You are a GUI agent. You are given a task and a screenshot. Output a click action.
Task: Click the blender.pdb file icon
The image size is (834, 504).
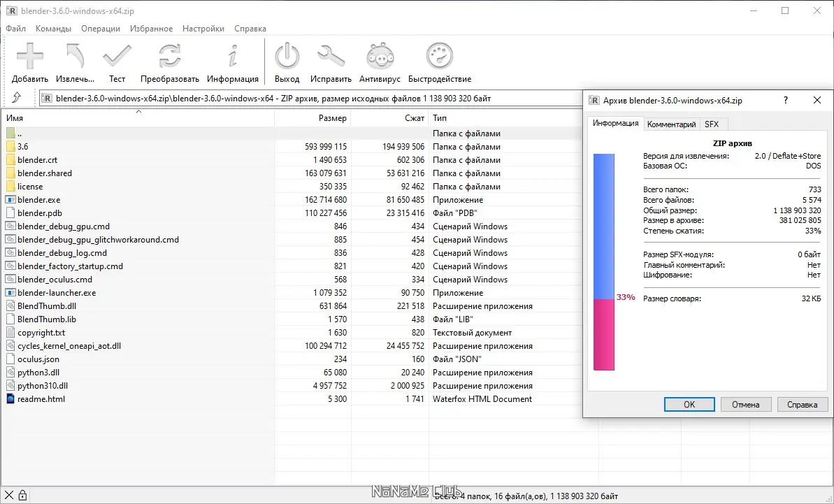click(10, 213)
